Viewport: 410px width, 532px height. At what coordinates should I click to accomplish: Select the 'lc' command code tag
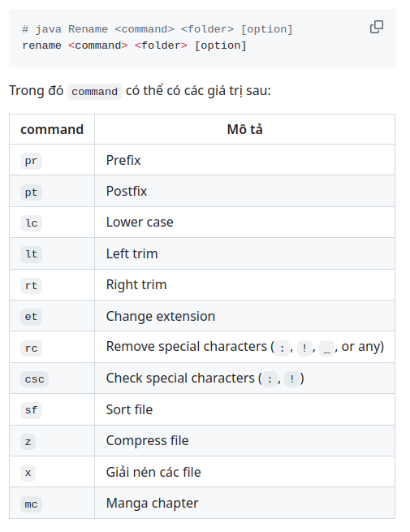[31, 223]
